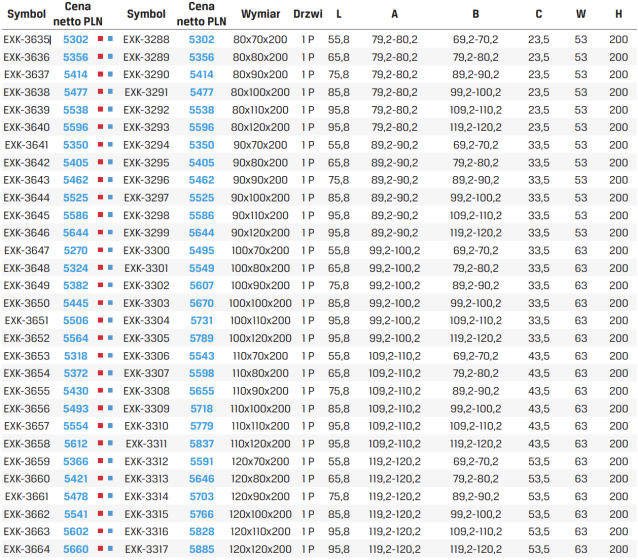The image size is (638, 560).
Task: Click W value 63 in row EXK-3647
Action: (x=581, y=250)
